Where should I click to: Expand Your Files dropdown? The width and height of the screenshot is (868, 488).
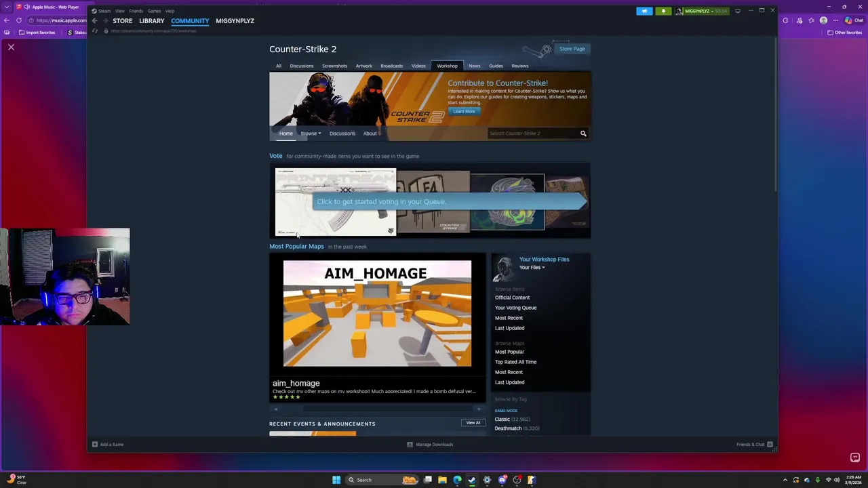tap(532, 268)
